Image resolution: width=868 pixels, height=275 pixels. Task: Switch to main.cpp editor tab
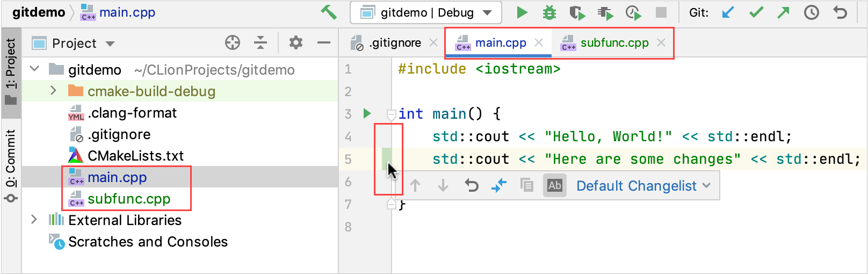(x=501, y=43)
